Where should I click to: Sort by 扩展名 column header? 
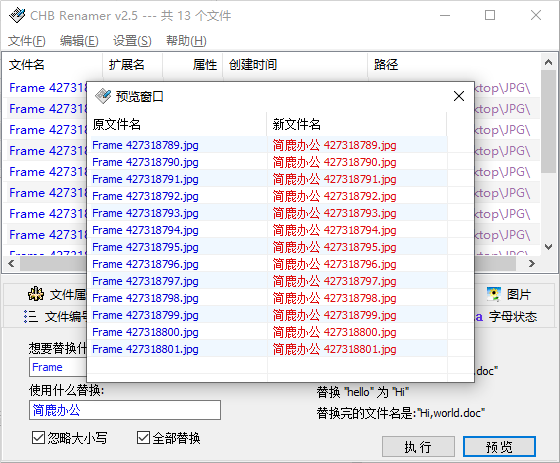tap(132, 65)
